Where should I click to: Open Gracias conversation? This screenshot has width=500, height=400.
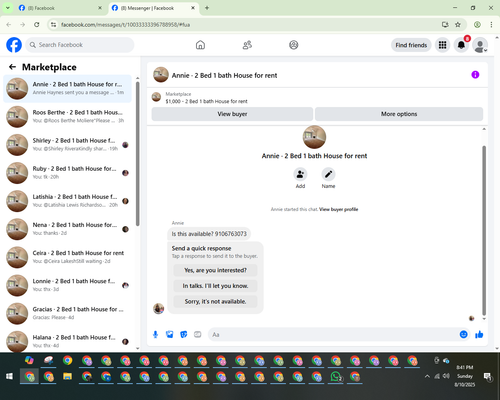[67, 313]
